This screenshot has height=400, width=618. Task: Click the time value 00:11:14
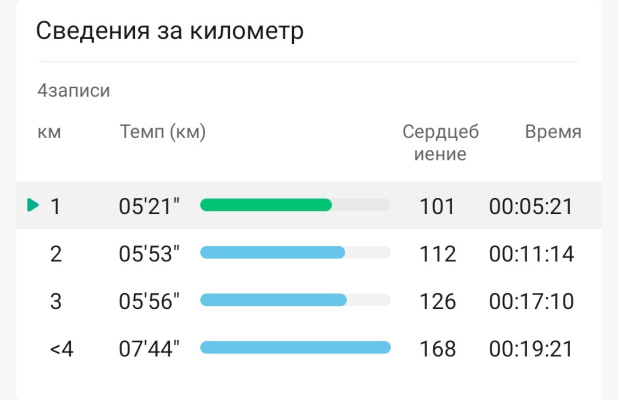click(x=531, y=254)
